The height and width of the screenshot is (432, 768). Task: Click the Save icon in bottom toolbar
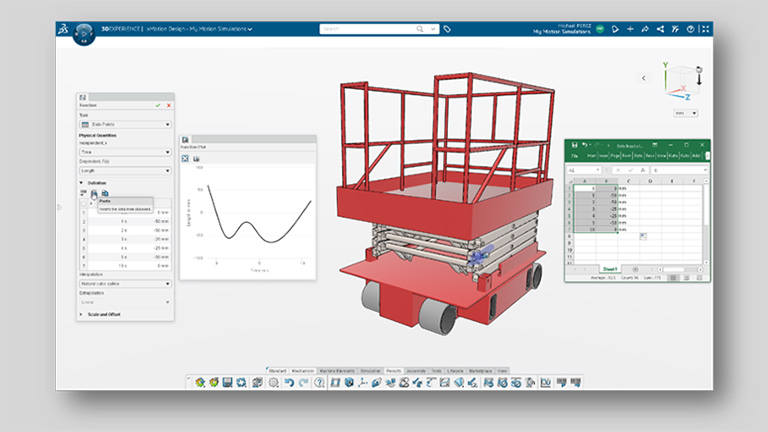pos(227,383)
